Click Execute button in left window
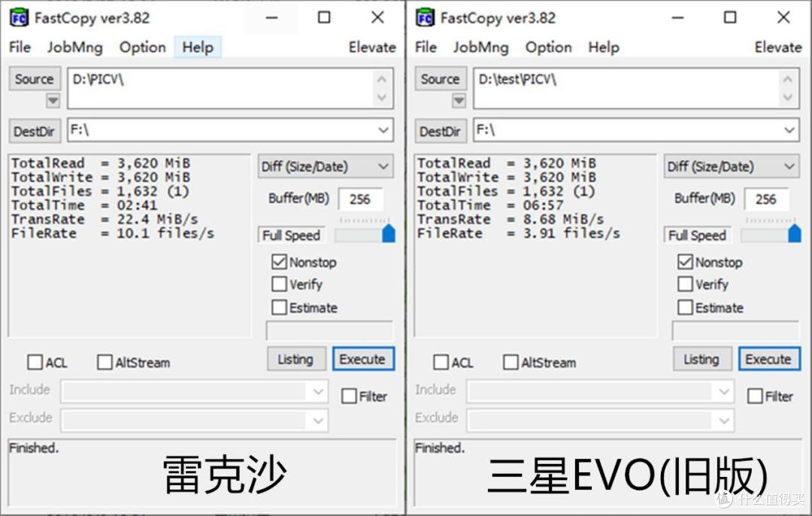The image size is (812, 516). pyautogui.click(x=363, y=359)
